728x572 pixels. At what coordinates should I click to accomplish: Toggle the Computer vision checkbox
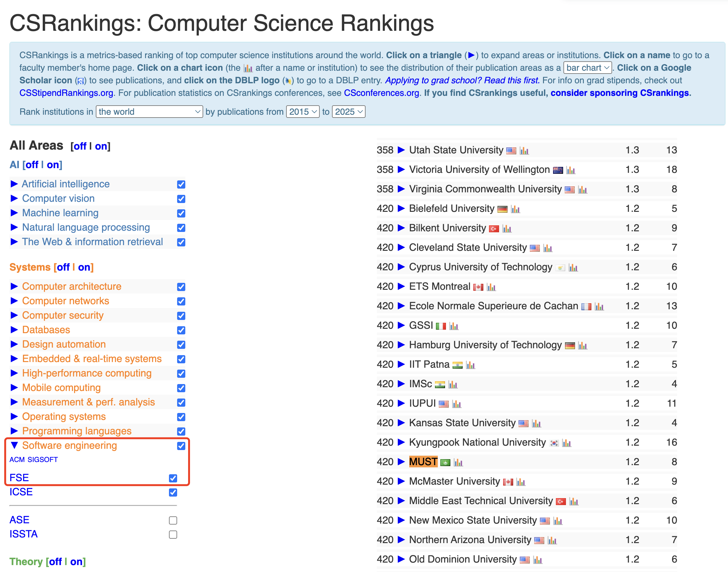[181, 199]
